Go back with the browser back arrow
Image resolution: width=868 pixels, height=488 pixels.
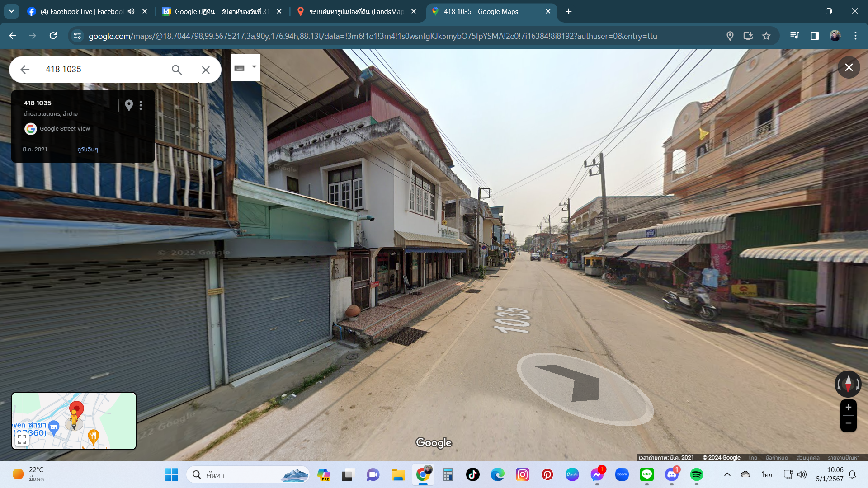click(12, 36)
